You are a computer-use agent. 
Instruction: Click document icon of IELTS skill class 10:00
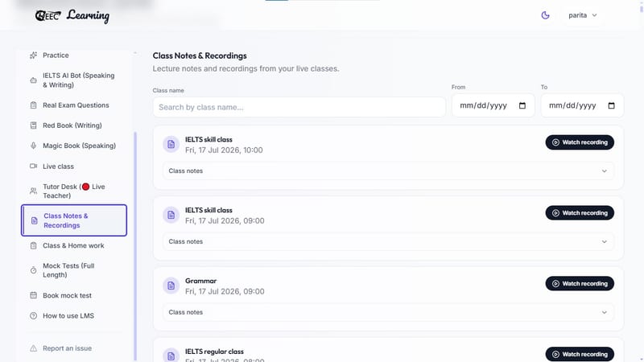(171, 145)
